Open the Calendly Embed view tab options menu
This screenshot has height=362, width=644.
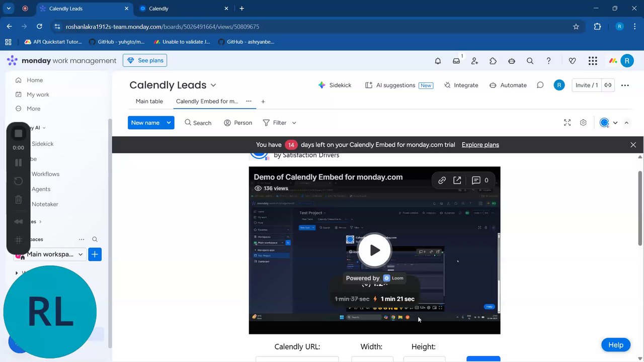[x=249, y=101]
